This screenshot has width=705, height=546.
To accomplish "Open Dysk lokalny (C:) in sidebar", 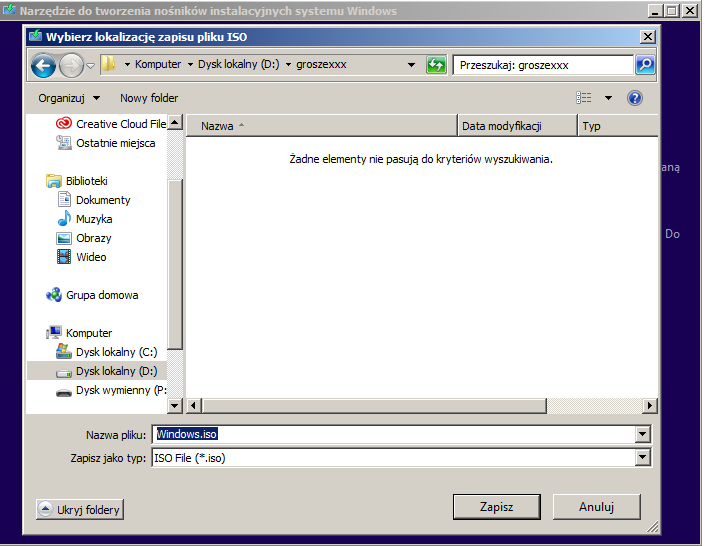I will (x=107, y=352).
